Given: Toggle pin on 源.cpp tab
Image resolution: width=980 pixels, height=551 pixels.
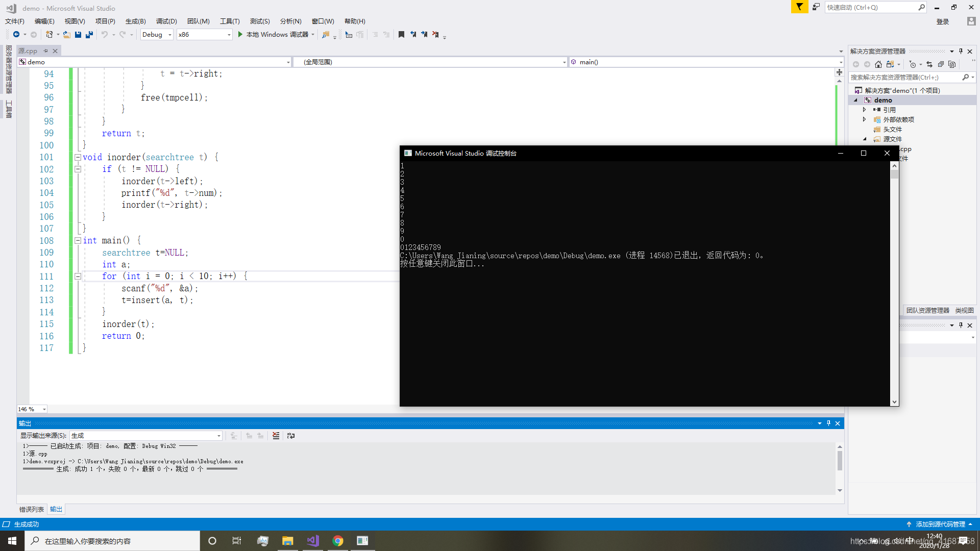Looking at the screenshot, I should [45, 51].
